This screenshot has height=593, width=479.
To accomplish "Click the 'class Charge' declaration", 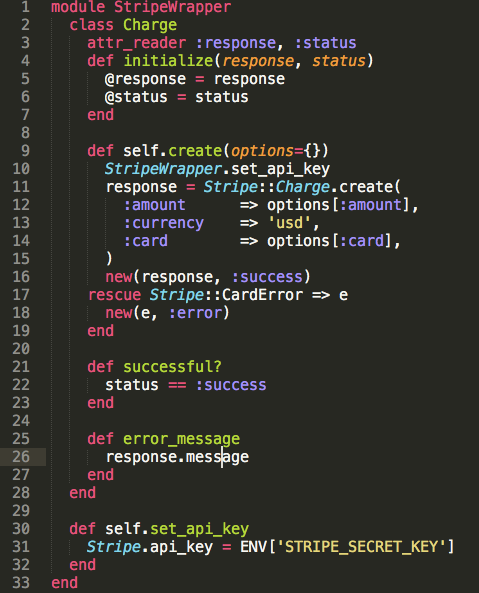I will pyautogui.click(x=123, y=25).
